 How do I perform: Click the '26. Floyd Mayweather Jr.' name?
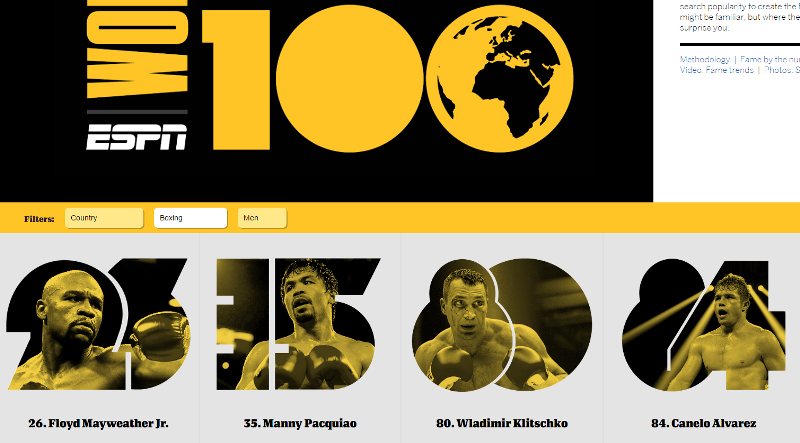pos(98,424)
